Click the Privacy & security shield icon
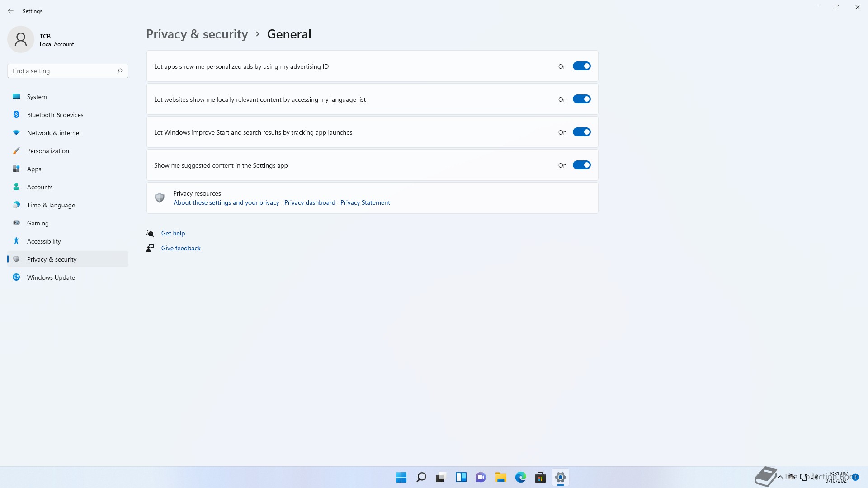Screen dimensions: 868x488 [x=16, y=259]
